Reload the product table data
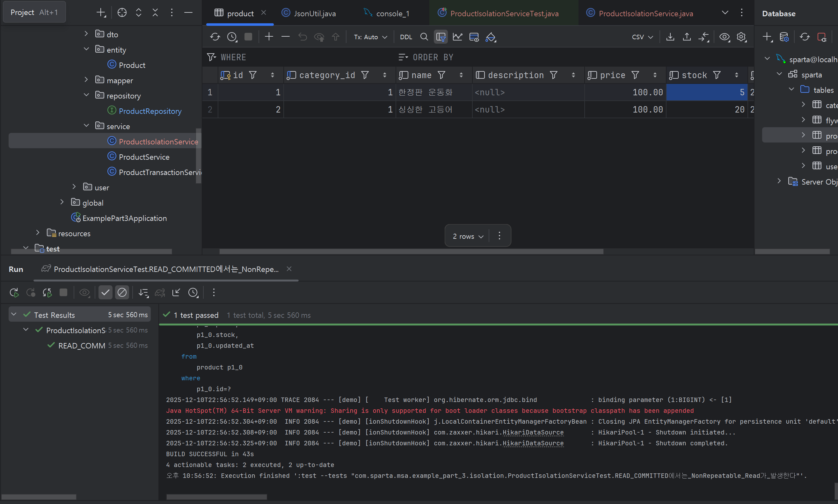The image size is (838, 504). (215, 37)
